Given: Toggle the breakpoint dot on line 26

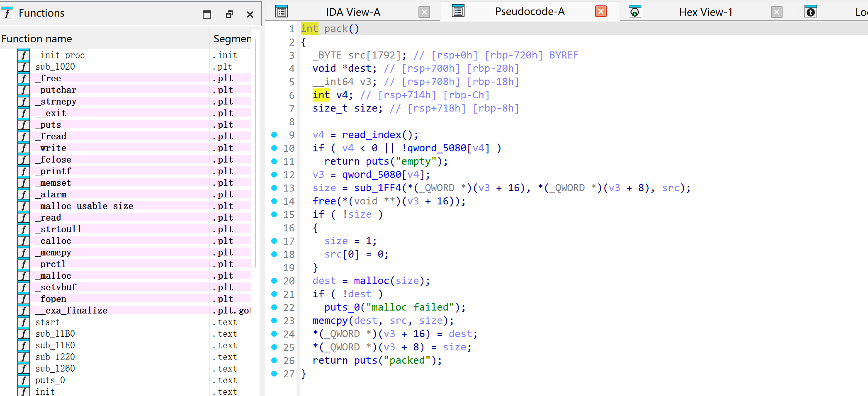Looking at the screenshot, I should pos(274,360).
